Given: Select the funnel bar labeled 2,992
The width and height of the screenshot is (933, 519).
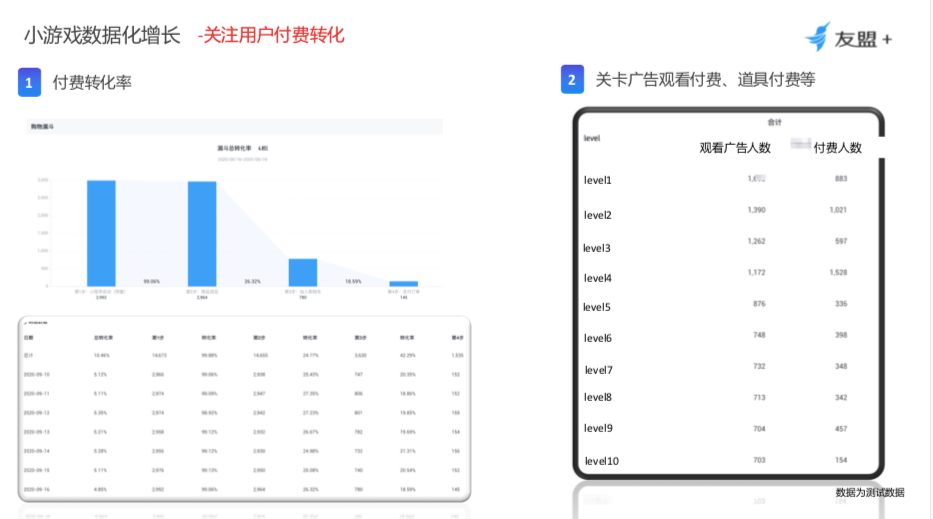Looking at the screenshot, I should point(101,233).
